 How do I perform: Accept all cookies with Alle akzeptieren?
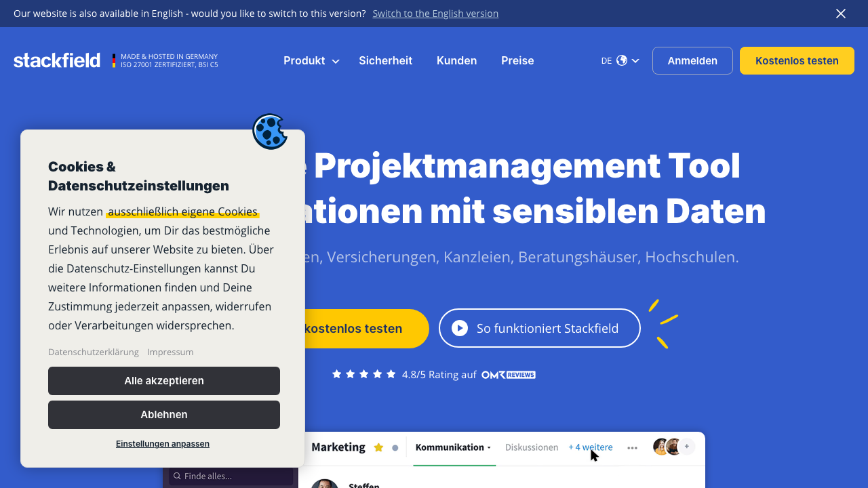tap(164, 381)
